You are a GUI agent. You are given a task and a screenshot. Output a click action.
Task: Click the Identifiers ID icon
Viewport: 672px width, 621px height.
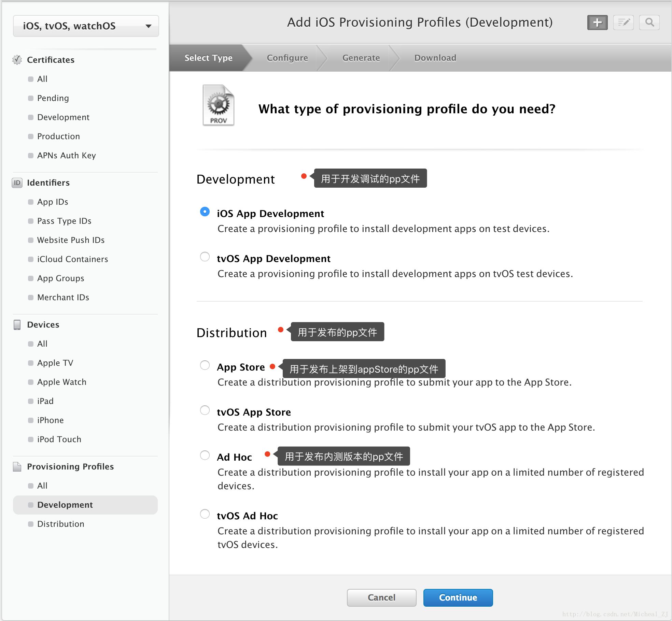[x=17, y=183]
